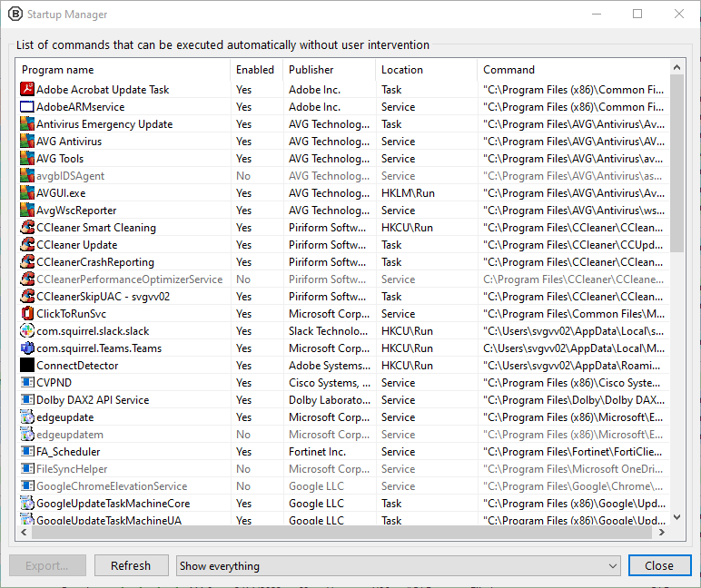The image size is (701, 588).
Task: Select the ConnectDetector name text
Action: click(77, 366)
